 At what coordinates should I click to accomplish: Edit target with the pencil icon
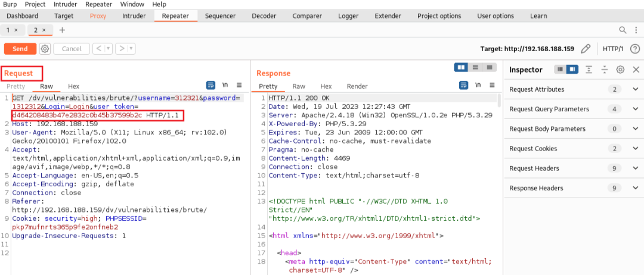[586, 49]
